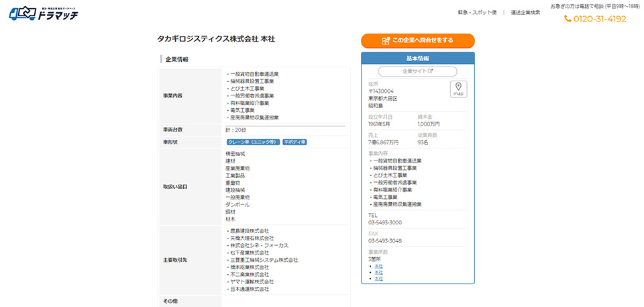Image resolution: width=644 pixels, height=307 pixels.
Task: Click 精密機械 in handled items
Action: (x=235, y=153)
